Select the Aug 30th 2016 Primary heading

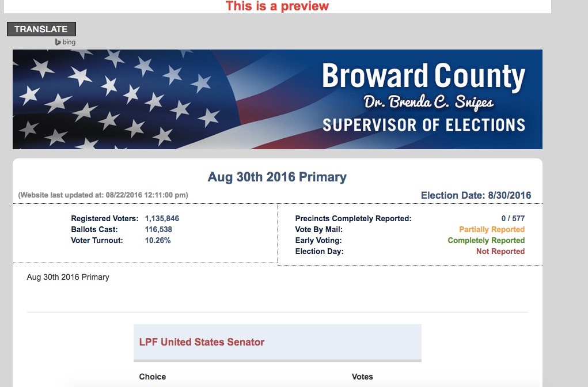point(277,177)
